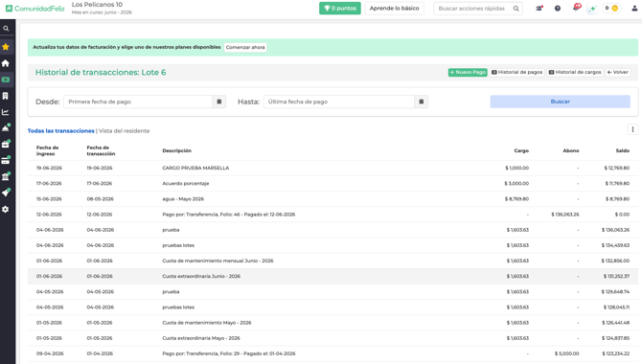Open Historial de pagos
The image size is (642, 364).
pyautogui.click(x=517, y=72)
